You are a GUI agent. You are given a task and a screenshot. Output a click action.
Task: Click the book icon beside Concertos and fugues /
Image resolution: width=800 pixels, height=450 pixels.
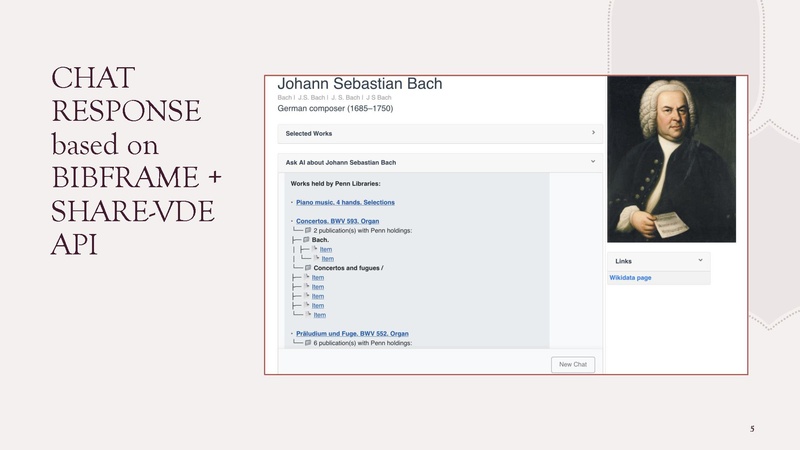click(x=308, y=268)
